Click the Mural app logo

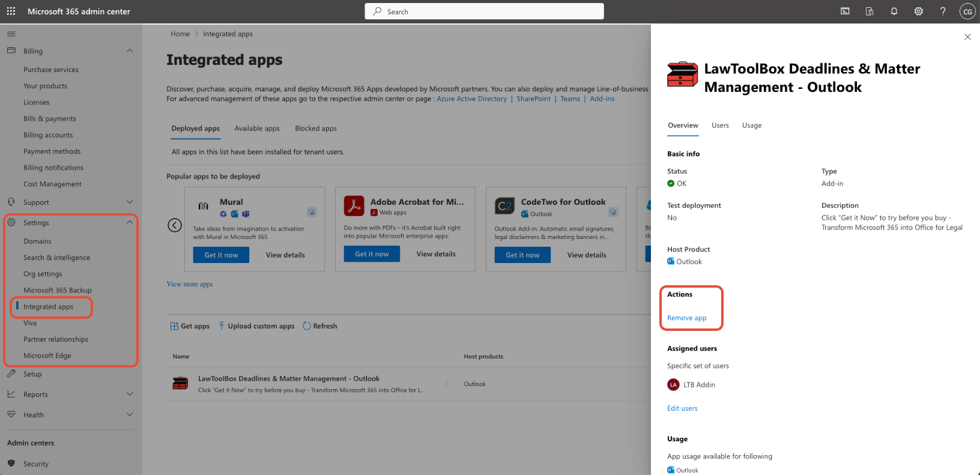204,205
